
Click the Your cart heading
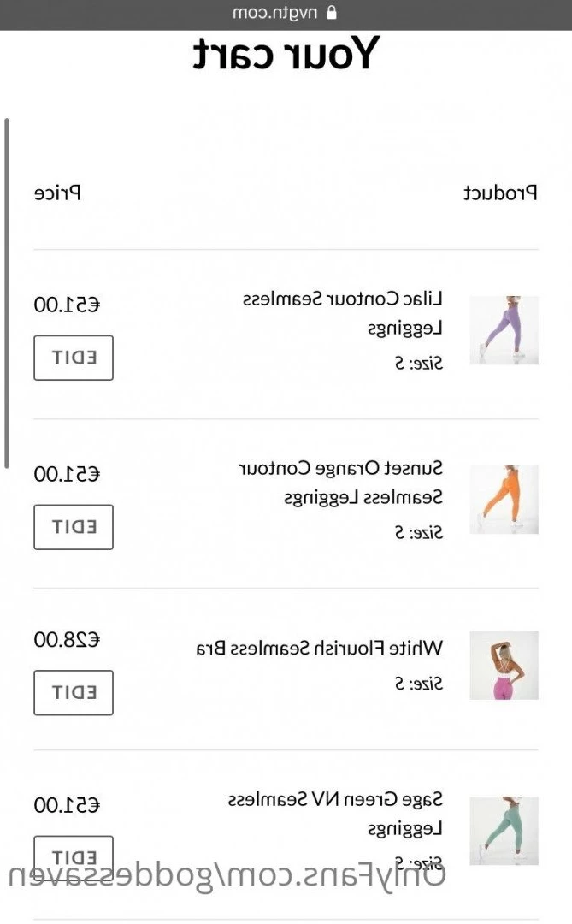[x=286, y=54]
